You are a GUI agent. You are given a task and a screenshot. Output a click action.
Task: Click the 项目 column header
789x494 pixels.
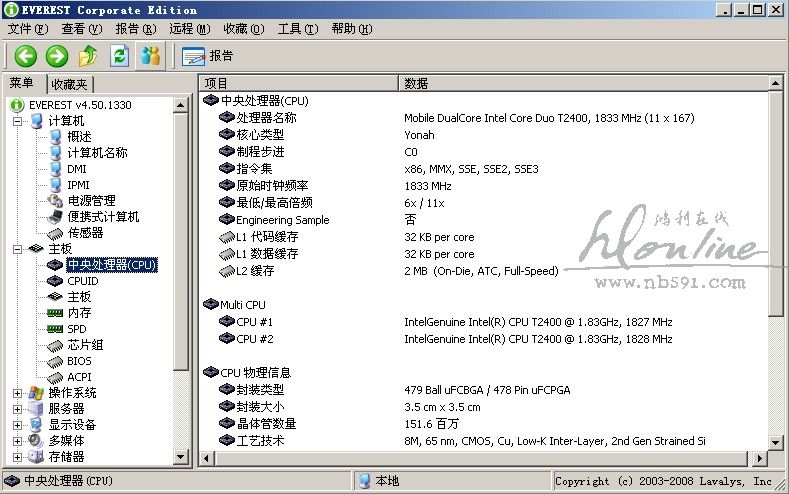[x=298, y=83]
